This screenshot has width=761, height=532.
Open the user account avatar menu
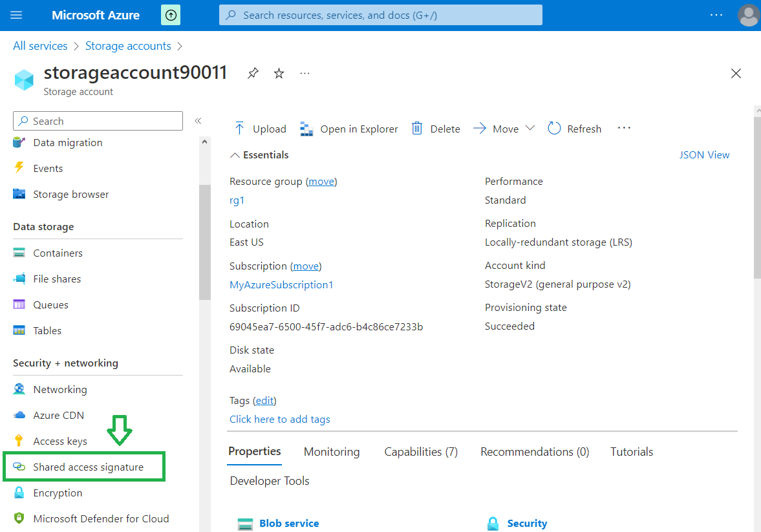tap(749, 15)
